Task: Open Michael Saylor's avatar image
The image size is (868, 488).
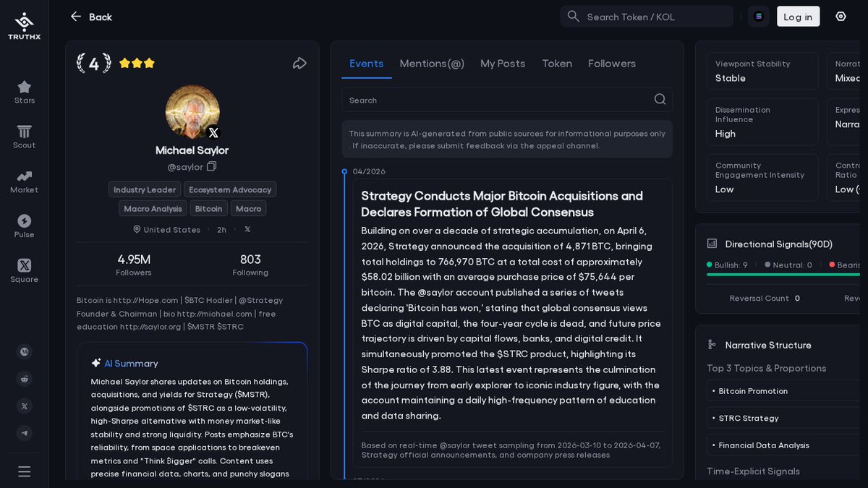Action: tap(192, 112)
